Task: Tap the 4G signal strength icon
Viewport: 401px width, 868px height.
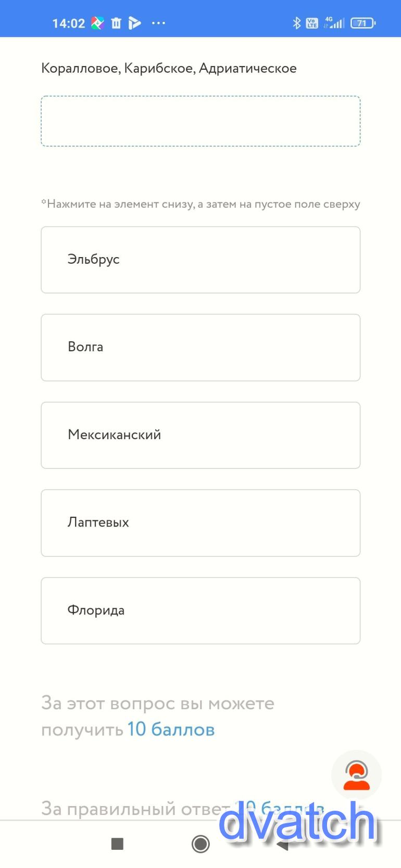Action: click(x=334, y=23)
